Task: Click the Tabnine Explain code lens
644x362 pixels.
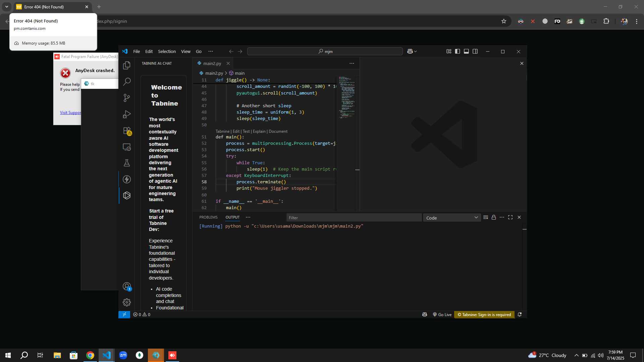Action: coord(259,131)
